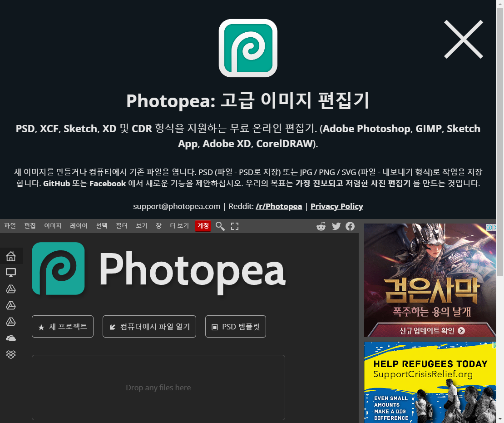Close the intro overlay with large X
Viewport: 504px width, 423px height.
[x=463, y=39]
